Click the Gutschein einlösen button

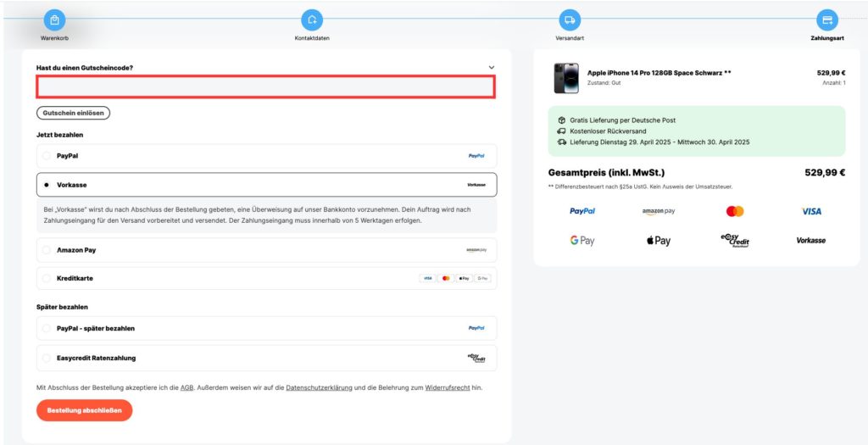pos(74,113)
